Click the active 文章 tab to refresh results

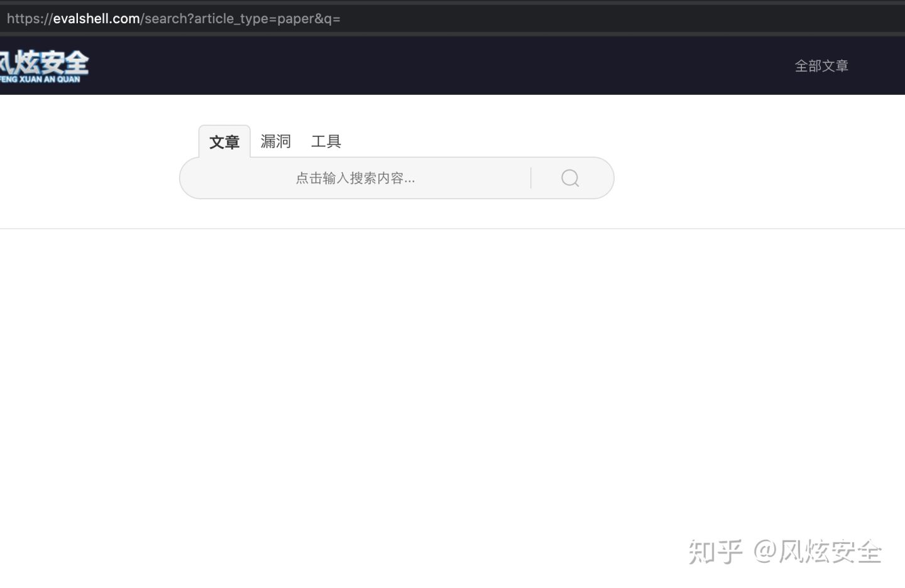[x=224, y=143]
